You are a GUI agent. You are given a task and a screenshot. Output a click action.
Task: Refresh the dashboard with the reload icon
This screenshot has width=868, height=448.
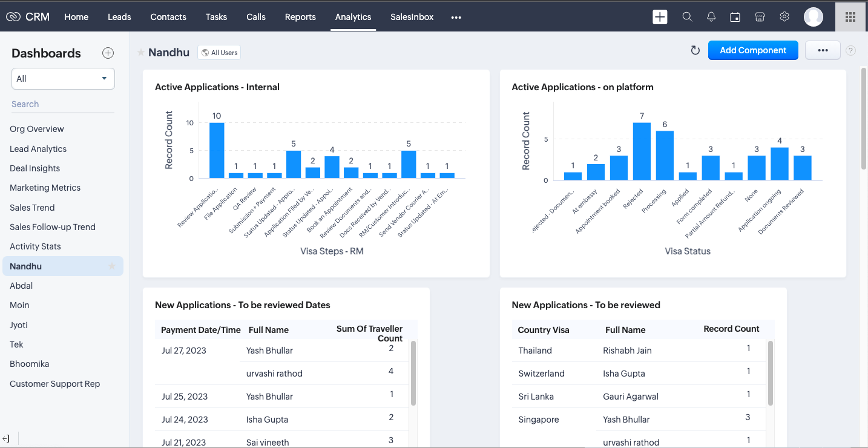tap(695, 50)
